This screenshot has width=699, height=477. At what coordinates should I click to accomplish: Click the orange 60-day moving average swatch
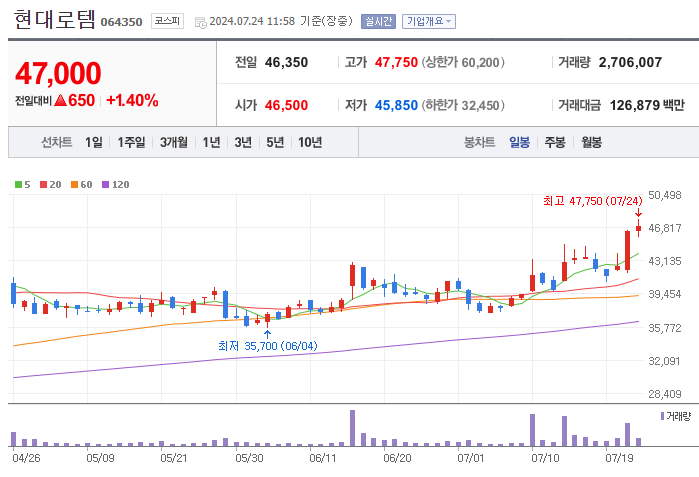pyautogui.click(x=74, y=185)
